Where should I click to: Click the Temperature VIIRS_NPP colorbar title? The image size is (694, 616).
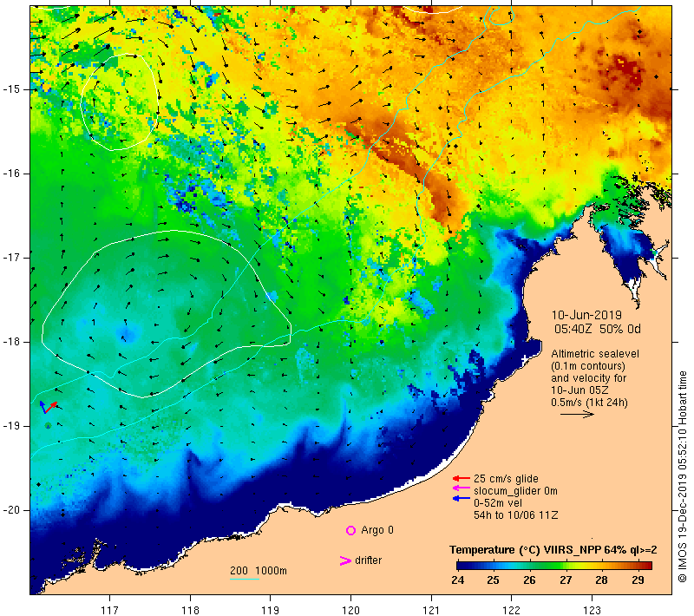(x=553, y=550)
